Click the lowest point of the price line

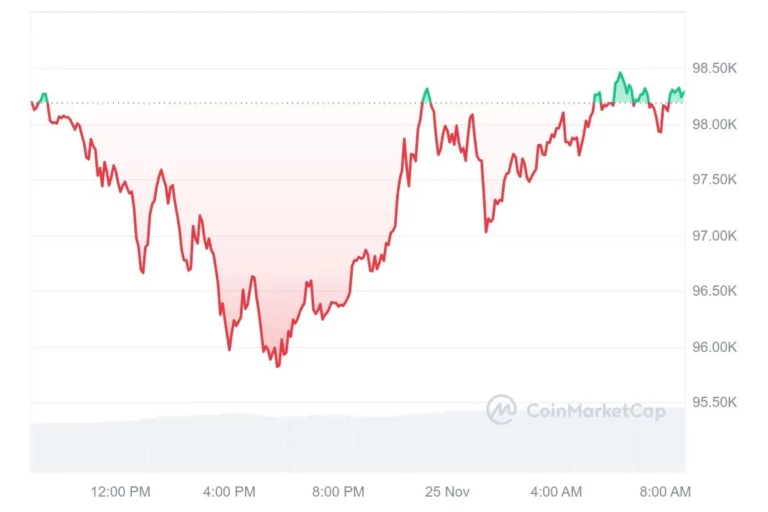click(277, 366)
